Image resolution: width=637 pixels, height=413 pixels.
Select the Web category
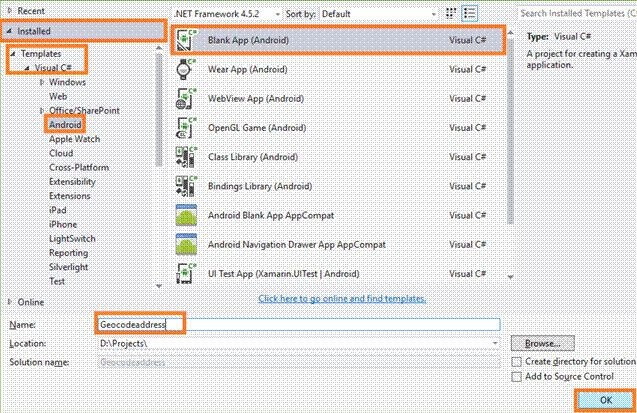(x=58, y=96)
